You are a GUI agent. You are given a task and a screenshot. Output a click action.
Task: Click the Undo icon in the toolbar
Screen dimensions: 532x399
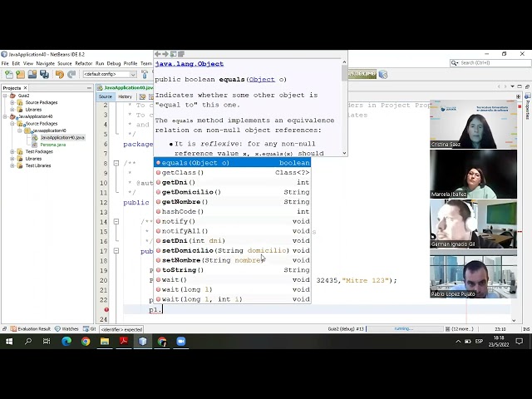(60, 74)
